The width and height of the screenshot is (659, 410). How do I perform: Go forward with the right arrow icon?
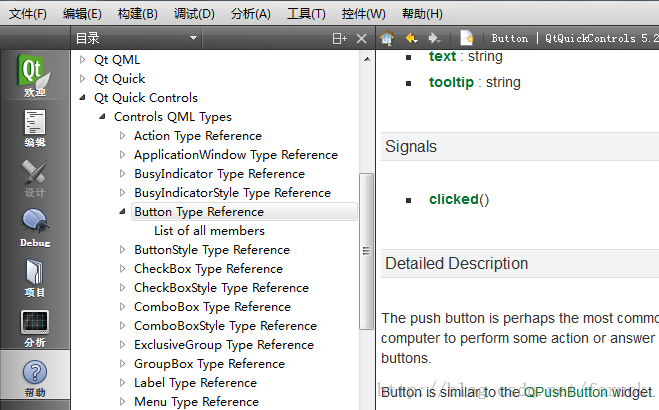click(434, 38)
